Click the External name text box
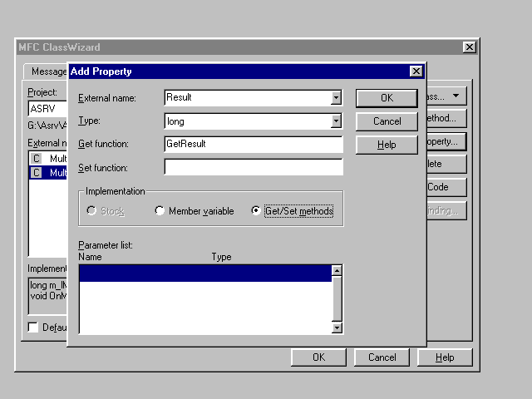Viewport: 532px width, 399px height. [x=247, y=98]
